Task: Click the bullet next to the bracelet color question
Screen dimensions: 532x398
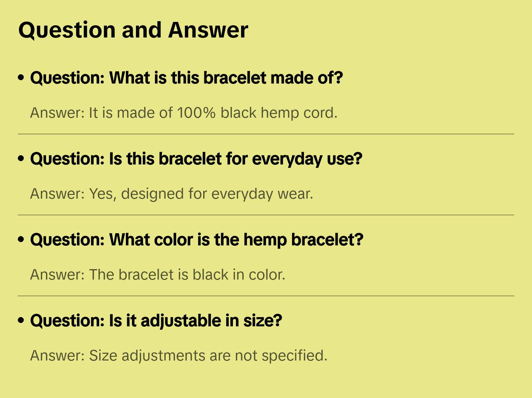Action: 21,239
